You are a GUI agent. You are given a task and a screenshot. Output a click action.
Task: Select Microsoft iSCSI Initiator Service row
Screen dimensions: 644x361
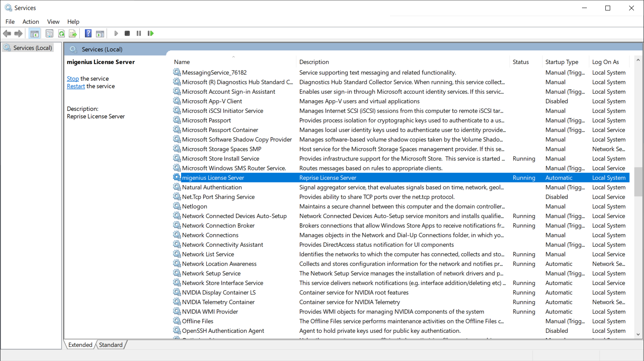[223, 111]
